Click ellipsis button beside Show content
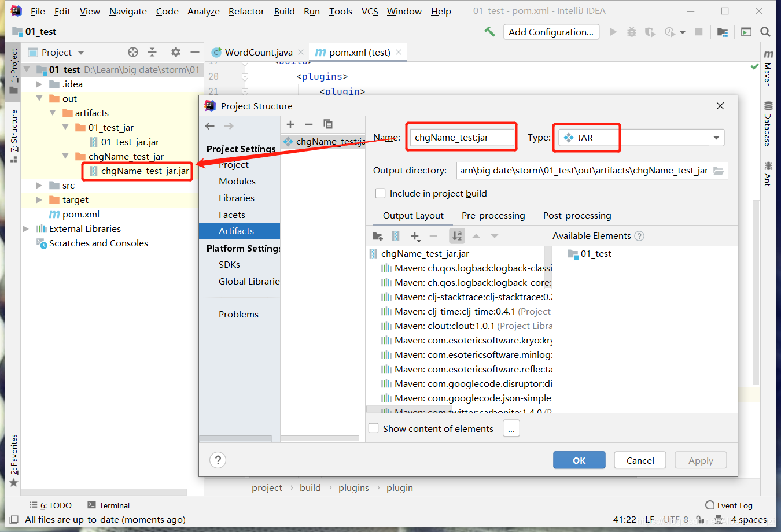The width and height of the screenshot is (781, 532). (x=511, y=428)
